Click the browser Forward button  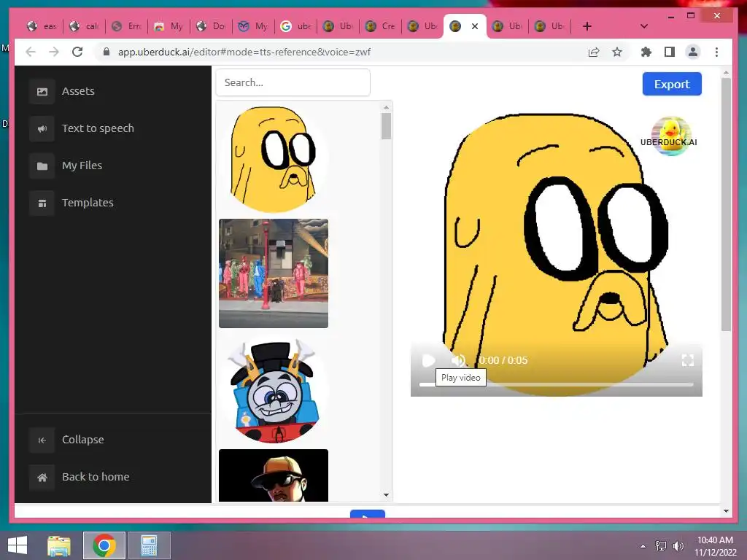coord(54,52)
